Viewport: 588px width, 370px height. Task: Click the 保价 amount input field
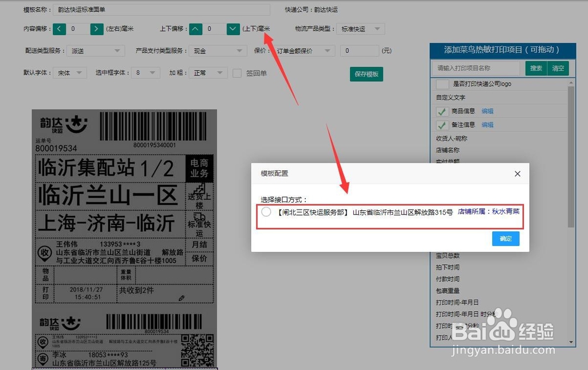click(x=360, y=51)
